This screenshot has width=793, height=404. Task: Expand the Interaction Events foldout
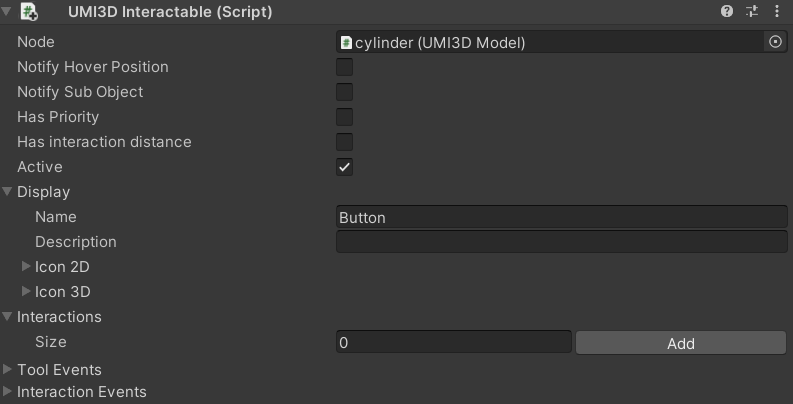(7, 391)
